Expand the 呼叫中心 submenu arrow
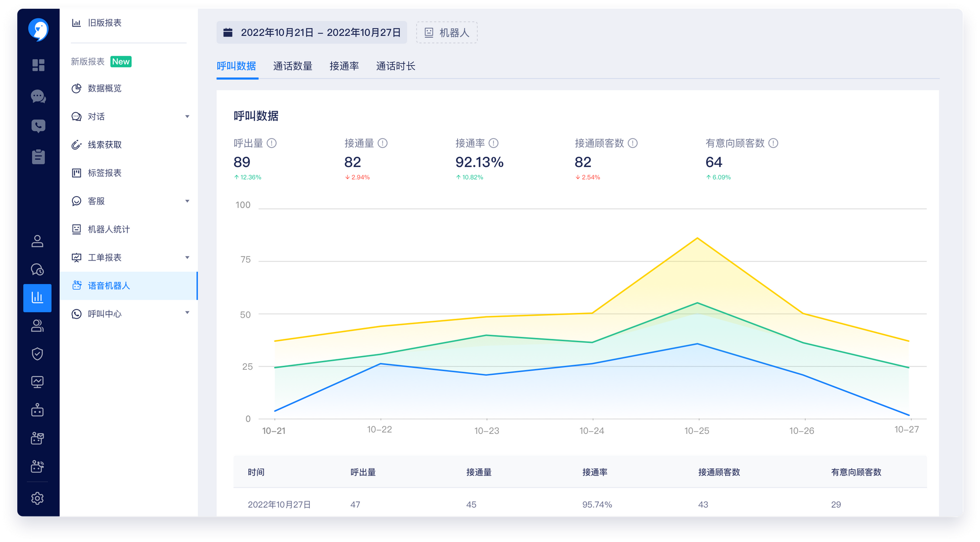 click(187, 312)
